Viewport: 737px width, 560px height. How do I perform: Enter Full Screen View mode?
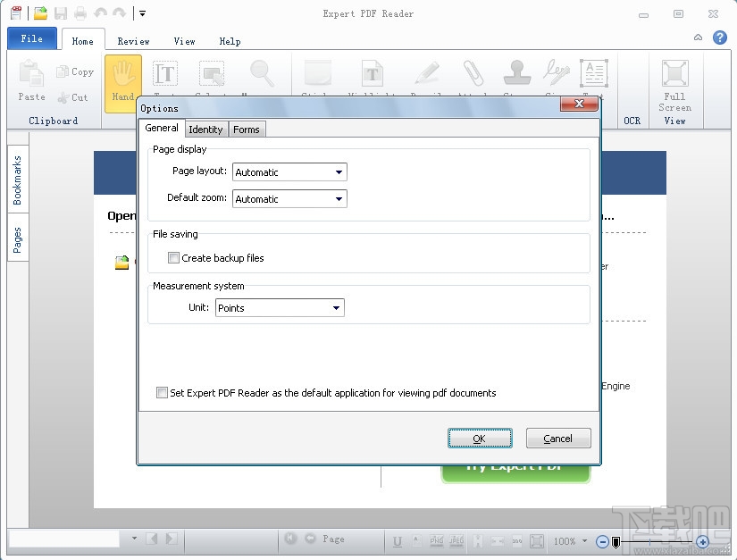[x=674, y=80]
